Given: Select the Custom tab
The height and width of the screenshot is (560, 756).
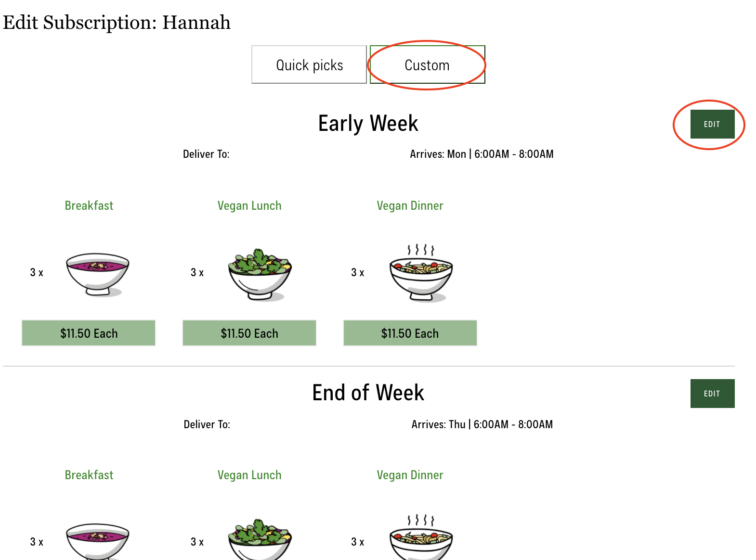Looking at the screenshot, I should (427, 65).
